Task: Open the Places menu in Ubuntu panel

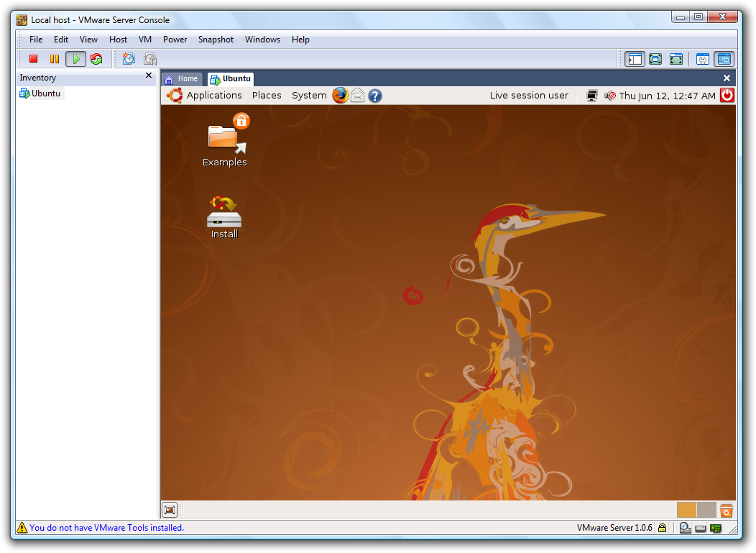Action: [267, 96]
